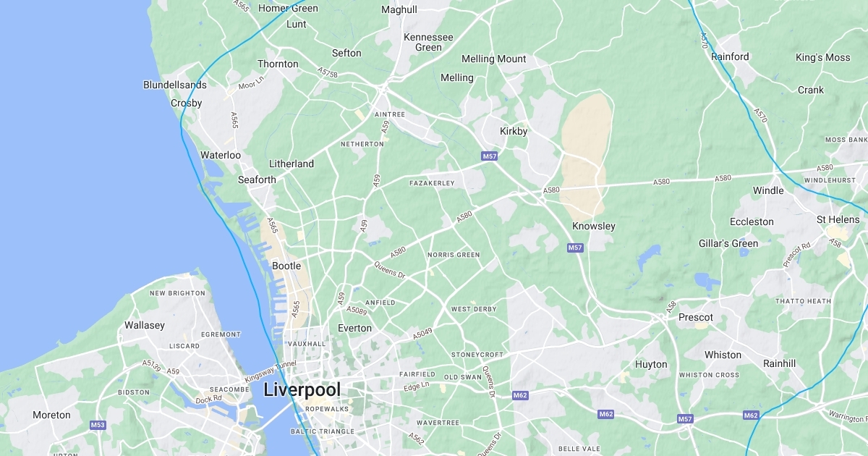Click the St Helens town label
868x456 pixels.
pyautogui.click(x=838, y=219)
